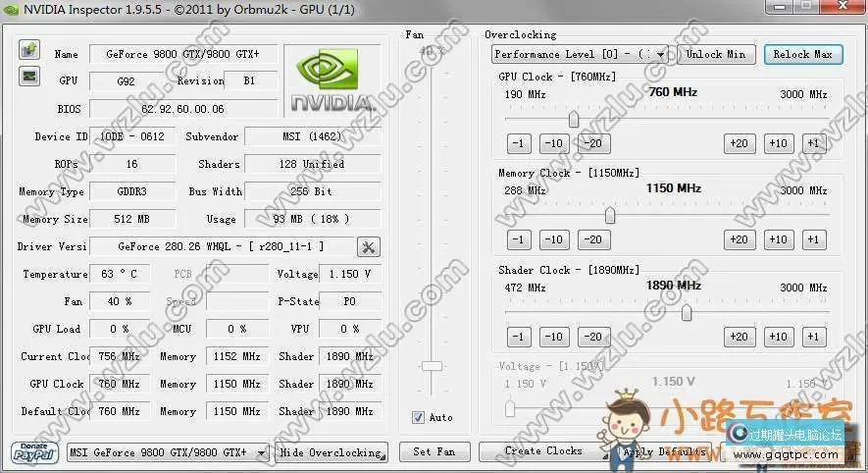Click the Voltage slider handle
Image resolution: width=868 pixels, height=473 pixels.
pos(510,408)
